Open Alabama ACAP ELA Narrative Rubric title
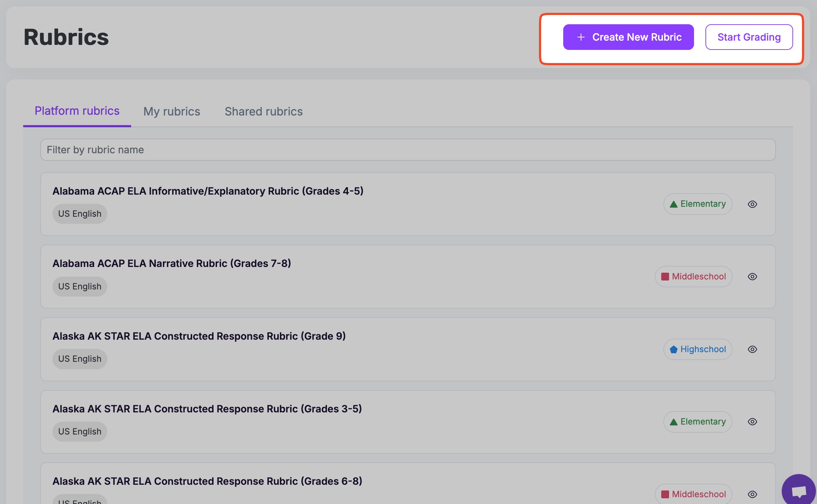The image size is (817, 504). [x=171, y=263]
